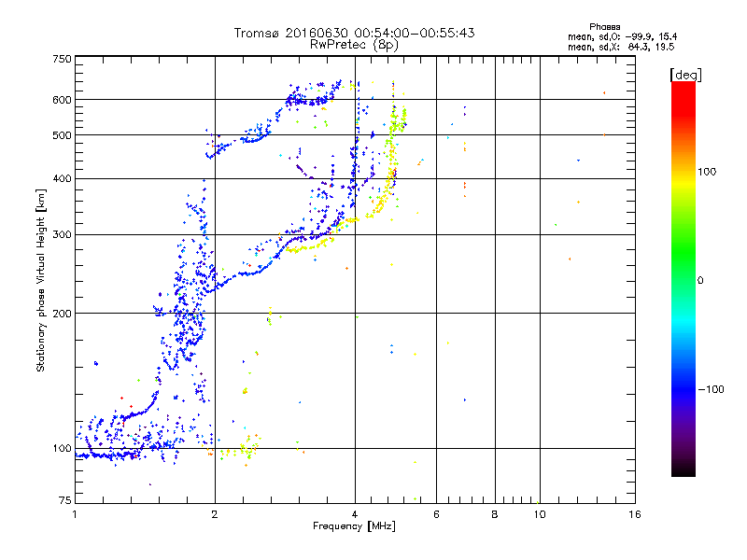The image size is (747, 560).
Task: Click the '750' y-axis tick label
Action: 62,59
